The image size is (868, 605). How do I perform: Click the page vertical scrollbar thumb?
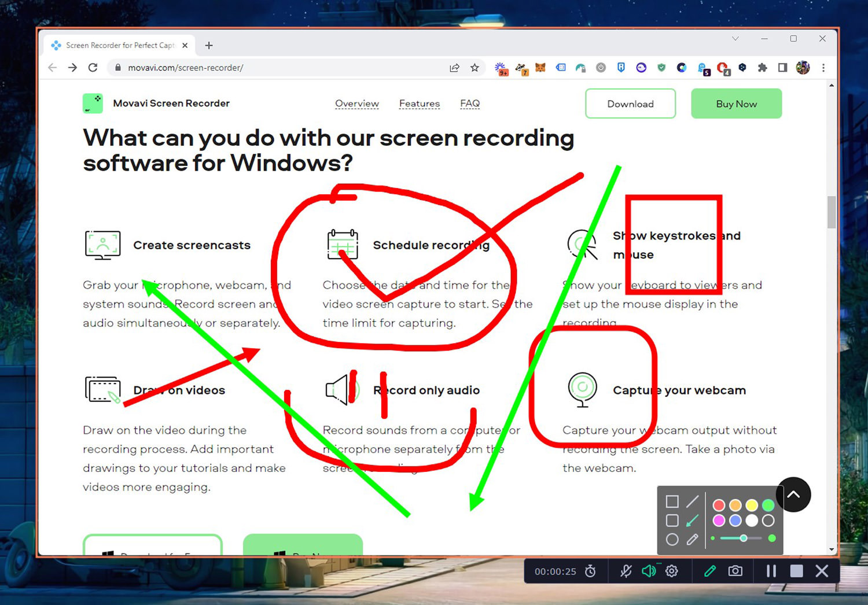(832, 212)
